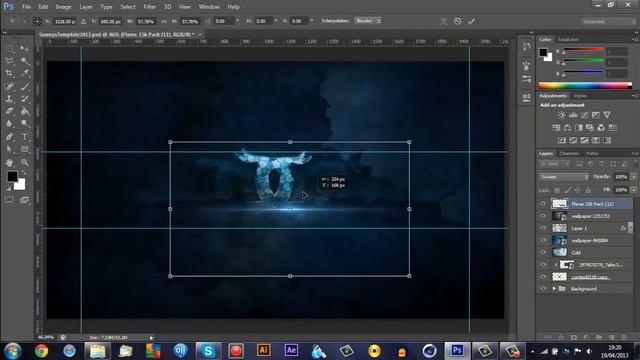This screenshot has height=360, width=640.
Task: Switch to the Channels tab
Action: [569, 153]
